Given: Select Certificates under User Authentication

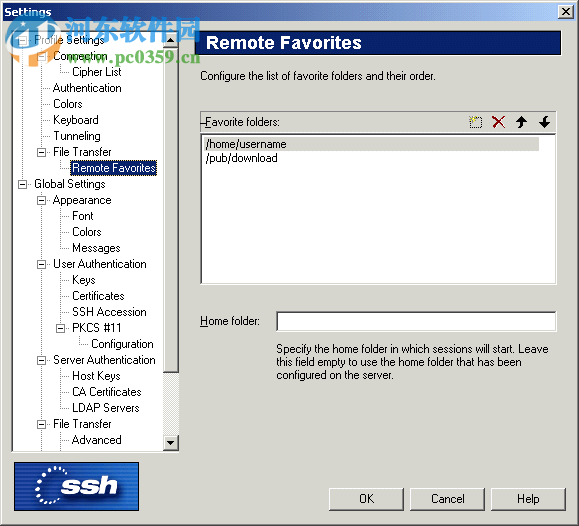Looking at the screenshot, I should click(x=98, y=296).
